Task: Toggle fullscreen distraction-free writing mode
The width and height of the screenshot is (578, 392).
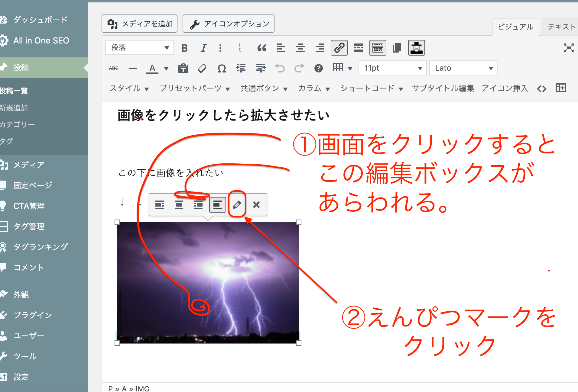Action: tap(569, 48)
